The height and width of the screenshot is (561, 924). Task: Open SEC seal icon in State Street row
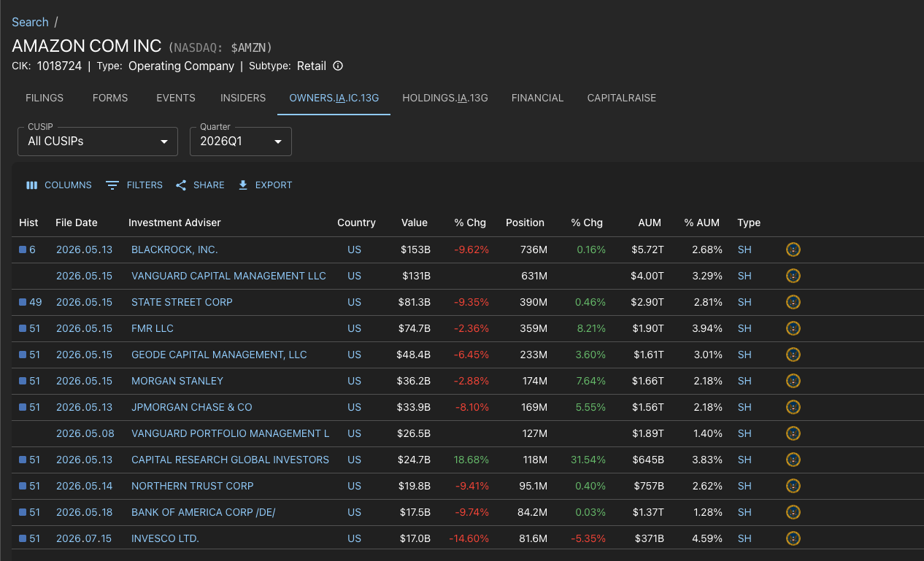pyautogui.click(x=793, y=302)
